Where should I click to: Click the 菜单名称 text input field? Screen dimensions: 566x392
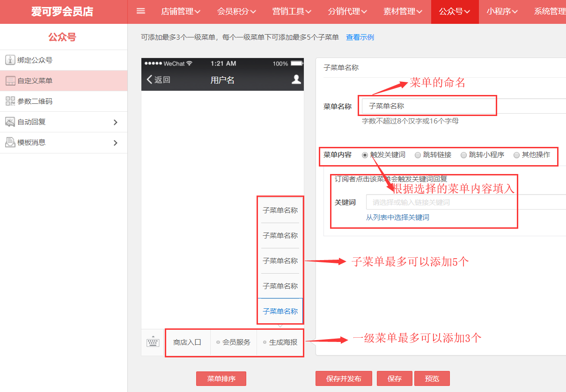(463, 106)
